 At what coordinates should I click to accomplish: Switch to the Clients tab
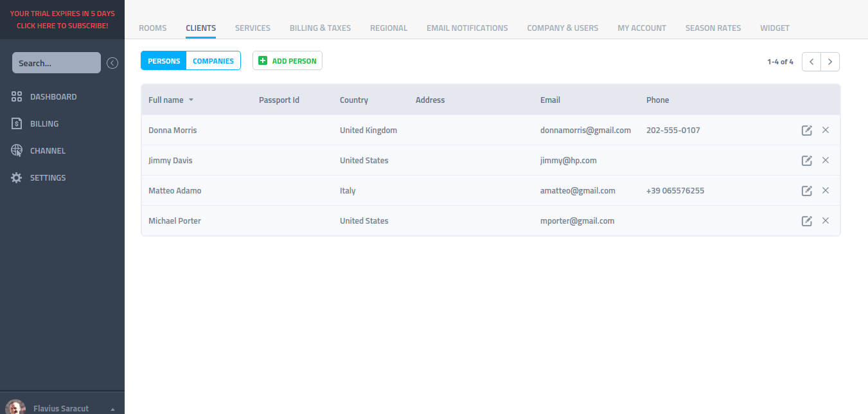coord(200,28)
